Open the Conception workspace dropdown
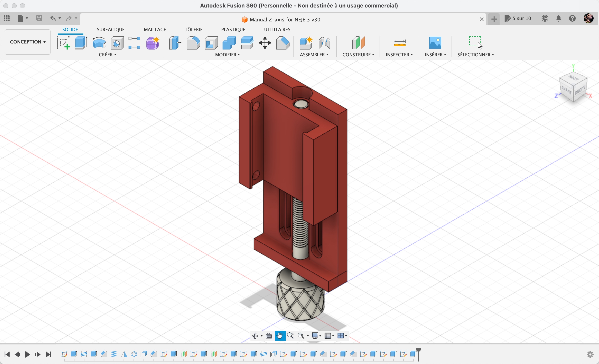This screenshot has width=599, height=364. [x=27, y=42]
